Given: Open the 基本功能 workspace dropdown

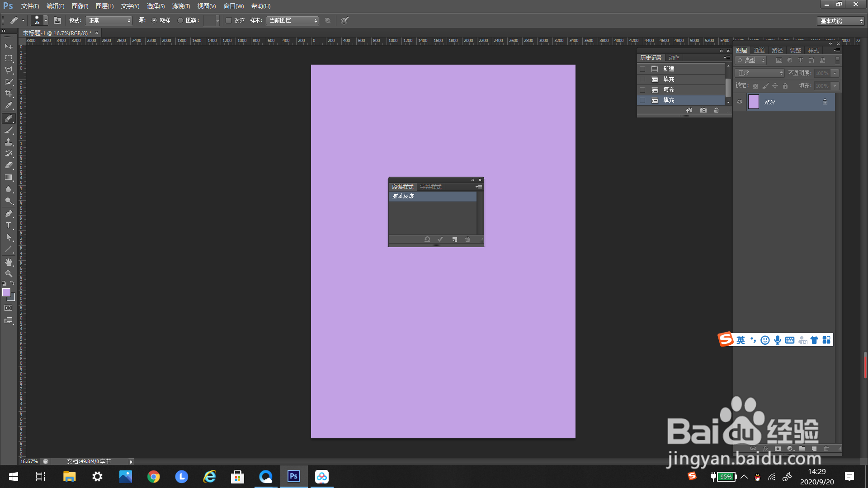Looking at the screenshot, I should pyautogui.click(x=841, y=21).
